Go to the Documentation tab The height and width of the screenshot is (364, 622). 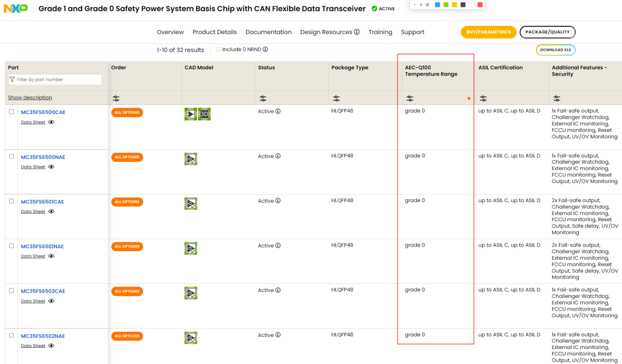coord(268,32)
